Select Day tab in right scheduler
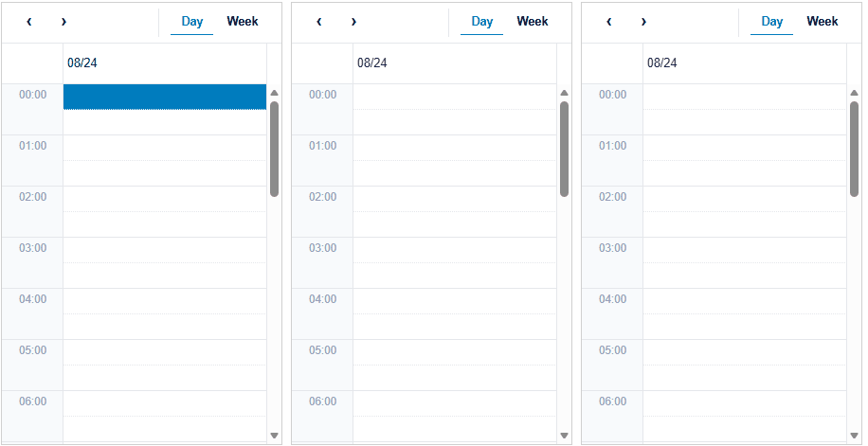Screen dimensions: 868x446 (x=772, y=22)
